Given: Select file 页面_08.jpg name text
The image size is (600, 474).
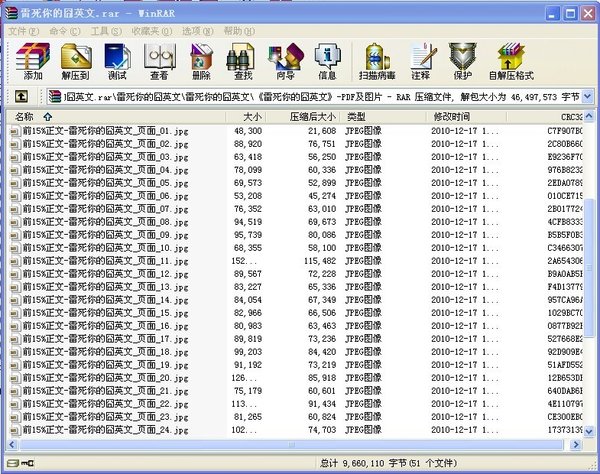Looking at the screenshot, I should pos(106,222).
